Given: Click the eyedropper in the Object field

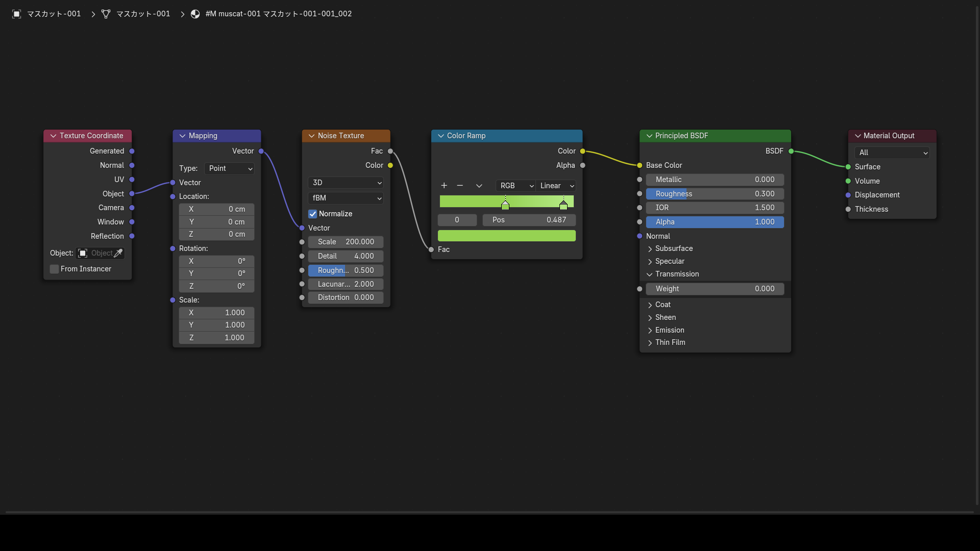Looking at the screenshot, I should 118,253.
